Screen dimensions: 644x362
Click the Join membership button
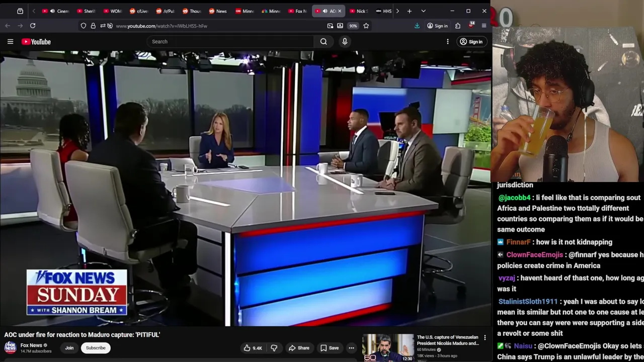click(69, 348)
